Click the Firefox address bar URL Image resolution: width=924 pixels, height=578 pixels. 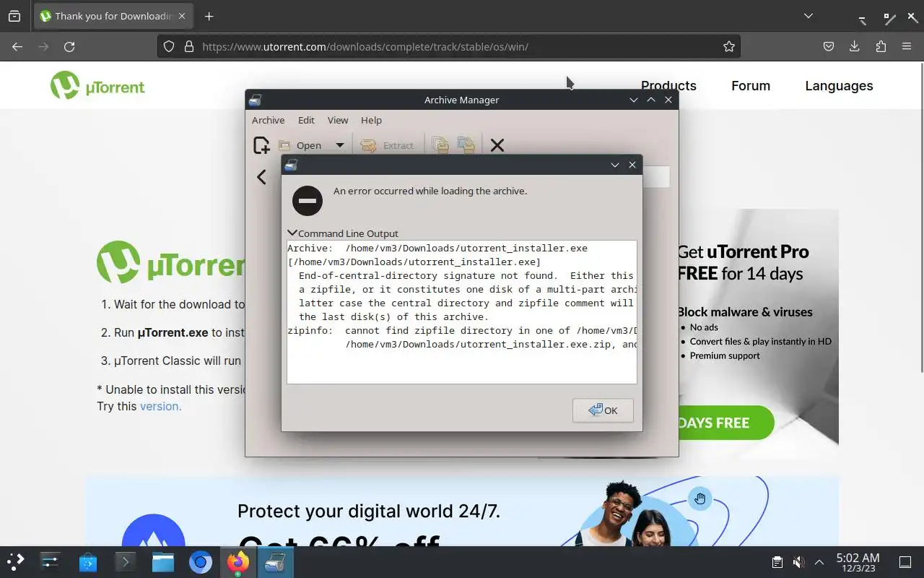pos(365,46)
